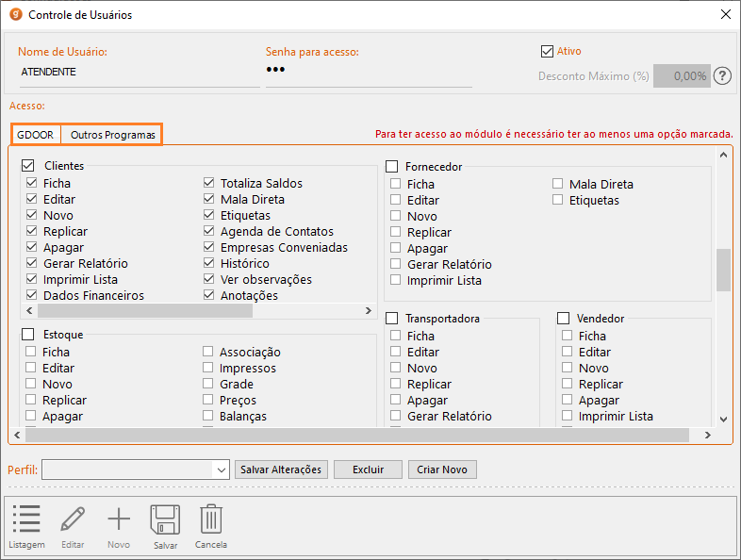Open help for Desconto Máximo question mark
This screenshot has width=741, height=560.
(x=722, y=75)
